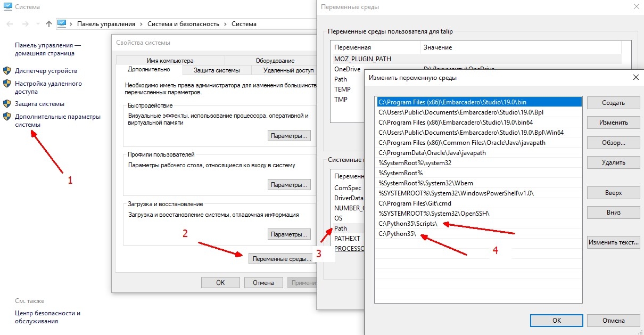
Task: Select the C:\Python35\Scripts\ path entry
Action: 408,224
